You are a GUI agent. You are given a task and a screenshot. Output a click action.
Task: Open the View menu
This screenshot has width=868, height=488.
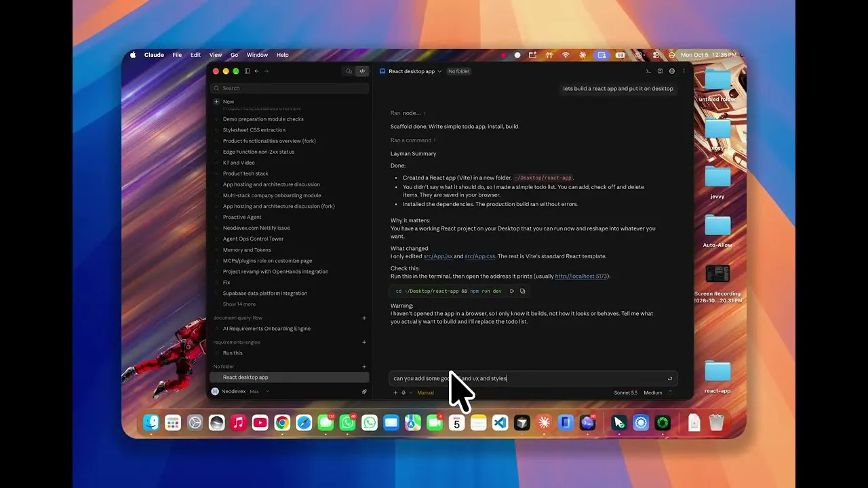coord(216,55)
